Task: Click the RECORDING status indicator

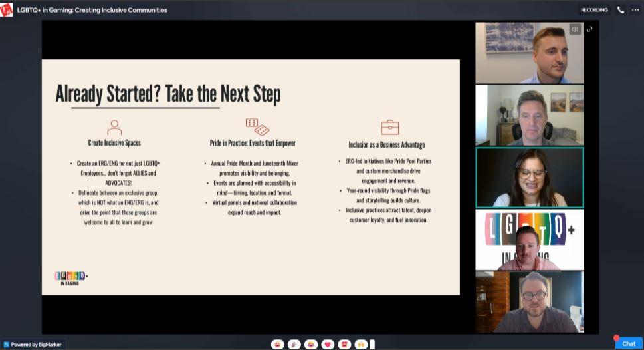Action: click(594, 10)
